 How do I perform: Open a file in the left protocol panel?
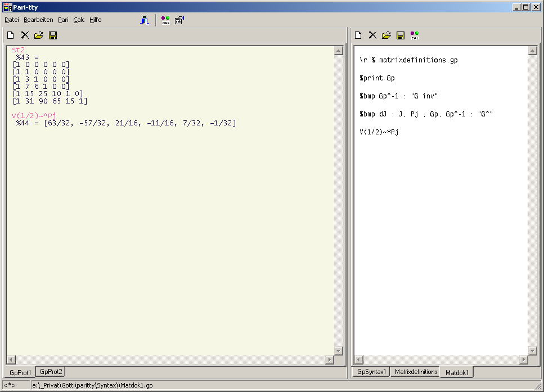pyautogui.click(x=38, y=35)
